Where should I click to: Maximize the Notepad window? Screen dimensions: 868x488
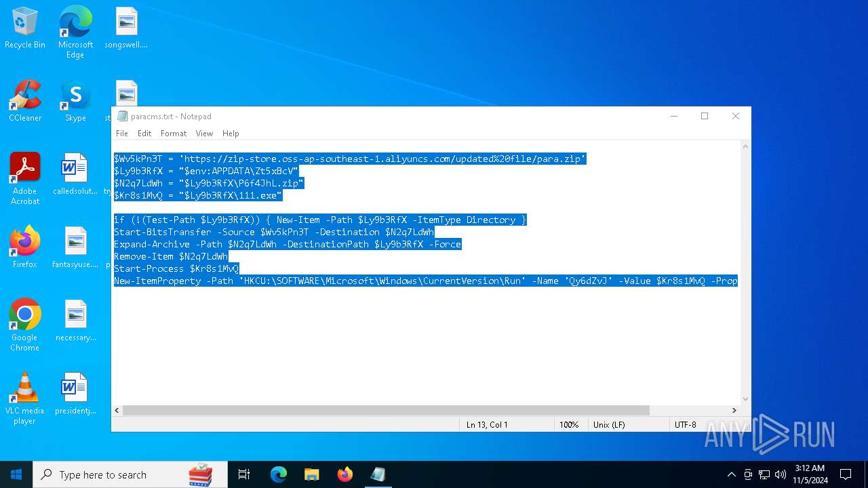point(705,117)
